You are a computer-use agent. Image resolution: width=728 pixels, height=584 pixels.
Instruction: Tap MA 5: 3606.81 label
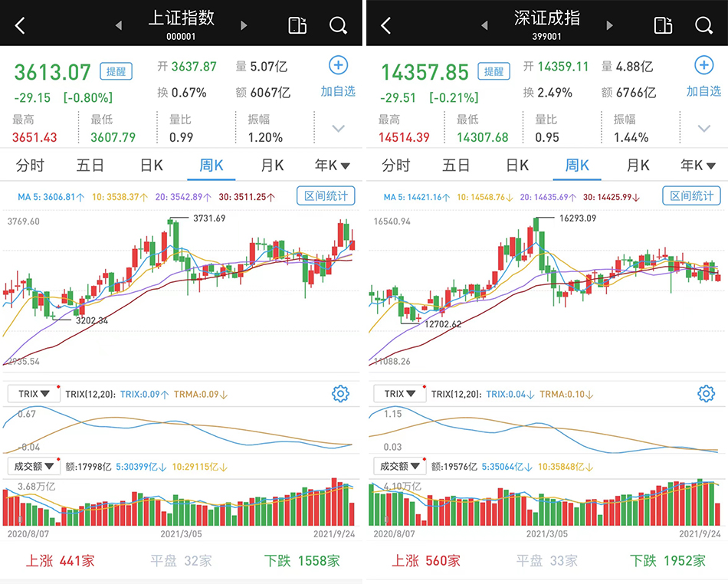[51, 197]
